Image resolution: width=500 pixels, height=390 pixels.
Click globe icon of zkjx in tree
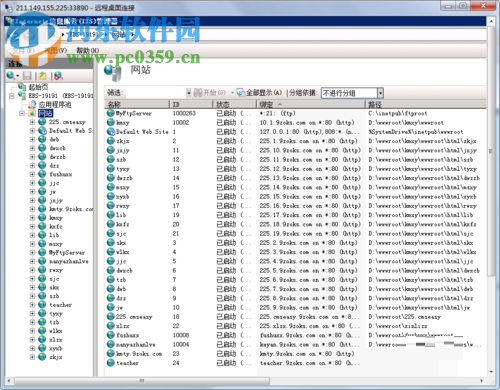tap(42, 357)
